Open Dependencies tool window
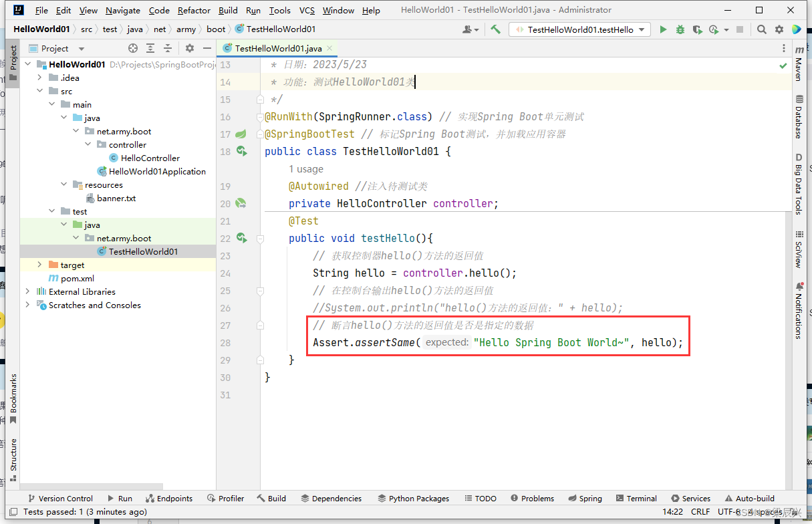The image size is (812, 524). point(331,499)
